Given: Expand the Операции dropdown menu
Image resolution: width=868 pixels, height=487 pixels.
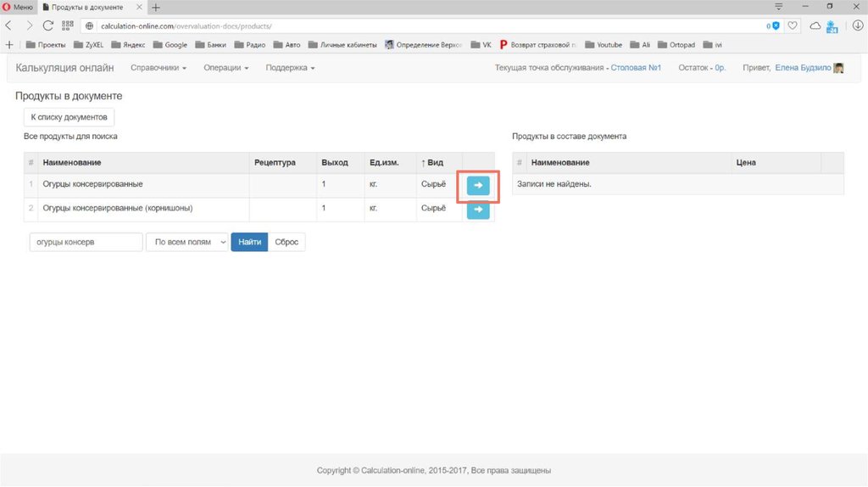Looking at the screenshot, I should click(x=226, y=68).
